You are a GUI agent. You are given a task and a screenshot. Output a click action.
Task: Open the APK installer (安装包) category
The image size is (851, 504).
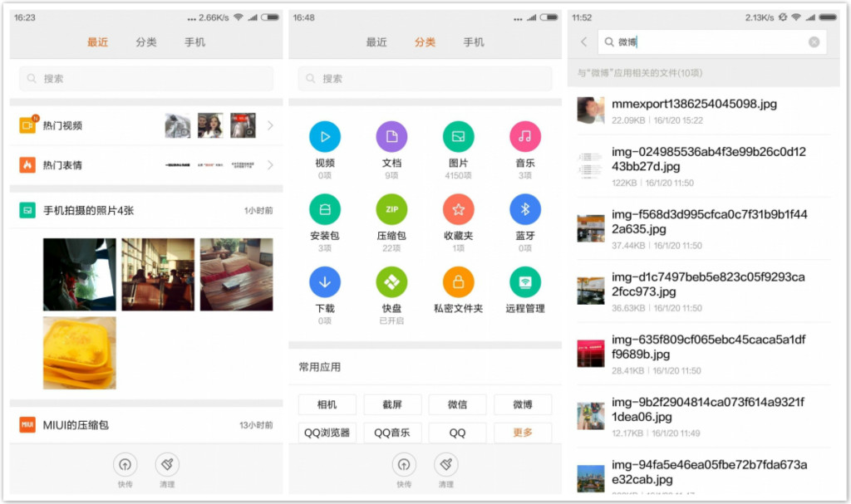click(325, 209)
